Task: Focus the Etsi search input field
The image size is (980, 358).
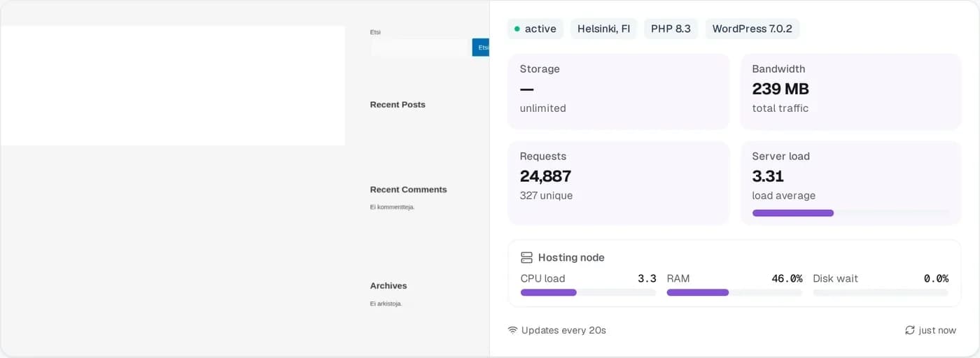Action: 420,48
